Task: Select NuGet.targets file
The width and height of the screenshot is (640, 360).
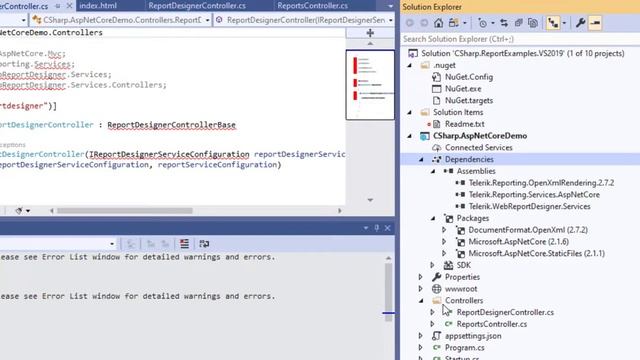Action: [x=469, y=100]
